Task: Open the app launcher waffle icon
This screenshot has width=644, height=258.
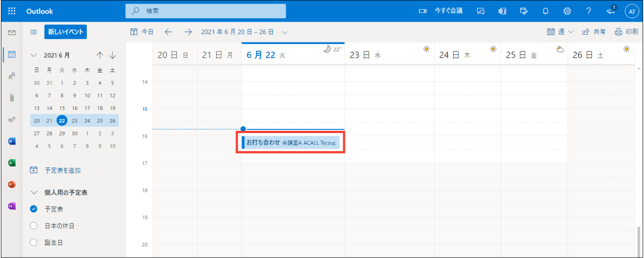Action: 12,11
